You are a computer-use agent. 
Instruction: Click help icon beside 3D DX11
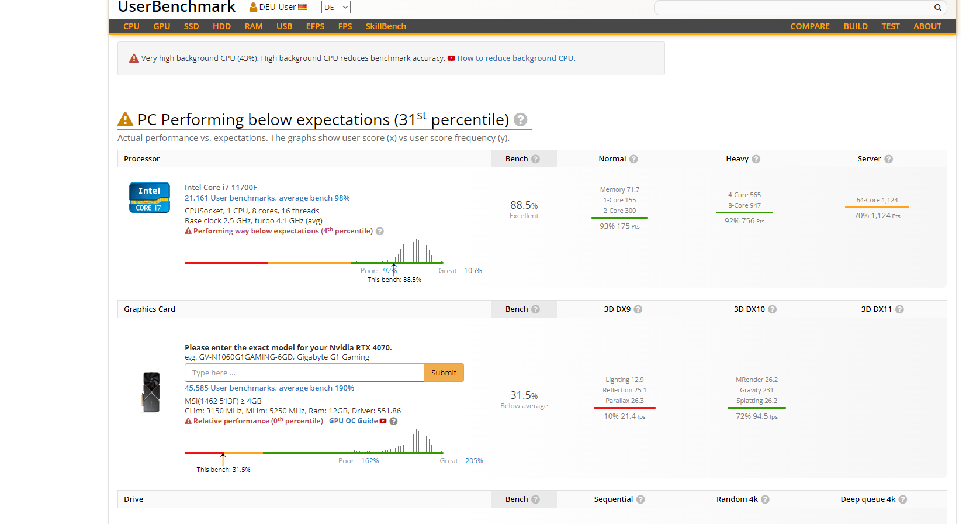899,309
